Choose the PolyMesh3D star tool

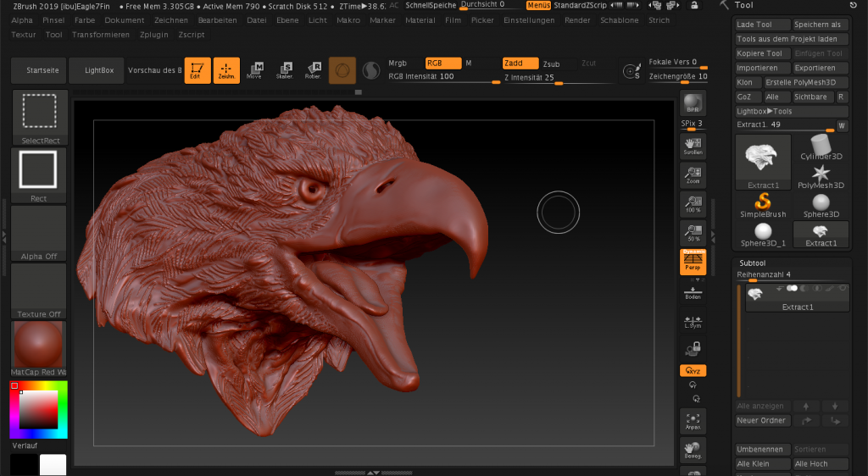[821, 176]
